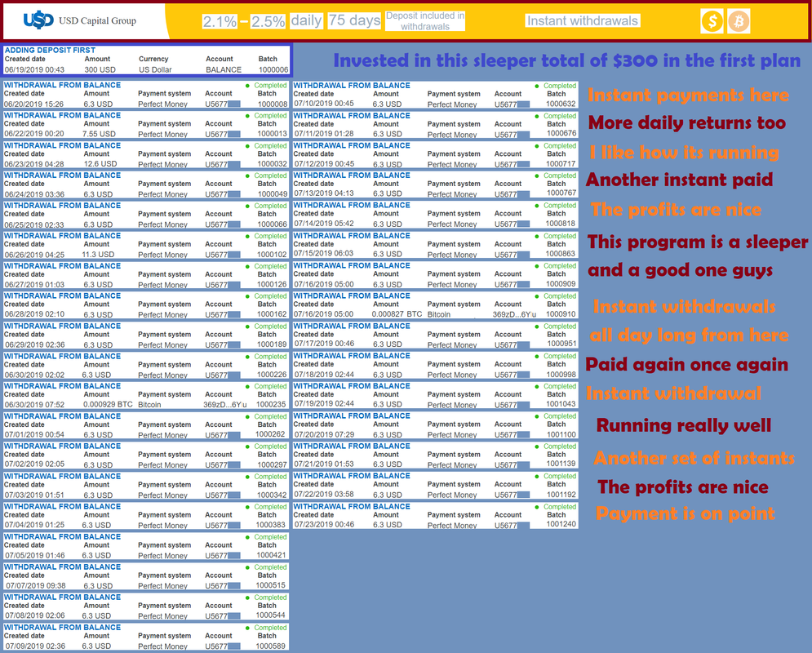Click the 7.55 USD withdrawal amount
This screenshot has width=812, height=653.
(x=99, y=134)
